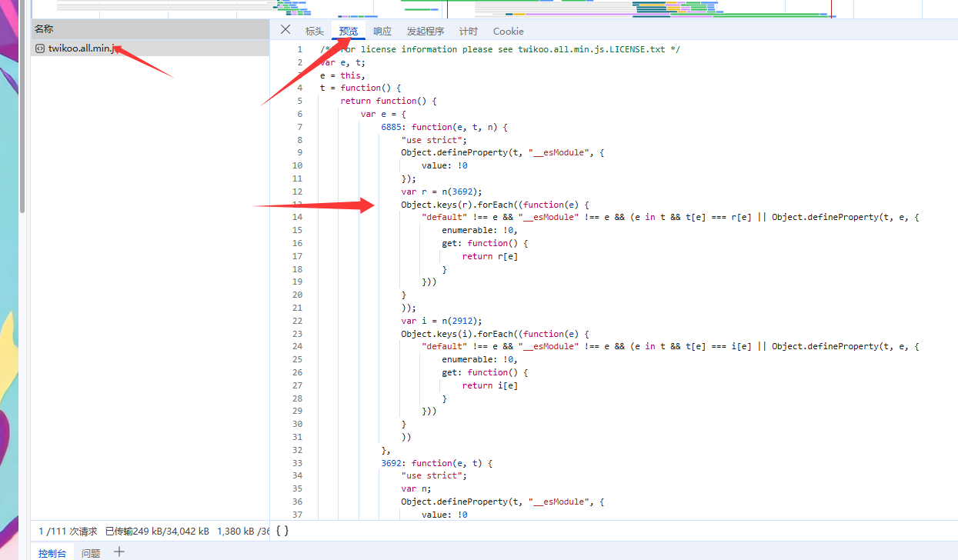Screen dimensions: 958x560
Task: Open the 标头 (Headers) tab
Action: (x=314, y=32)
